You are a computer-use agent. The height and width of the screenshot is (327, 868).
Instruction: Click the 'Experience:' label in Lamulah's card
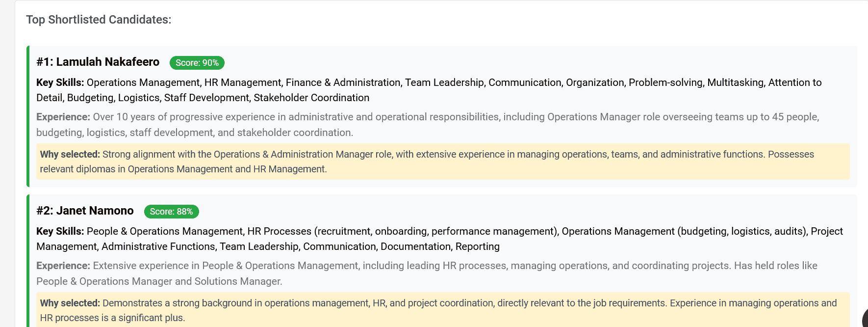(63, 117)
